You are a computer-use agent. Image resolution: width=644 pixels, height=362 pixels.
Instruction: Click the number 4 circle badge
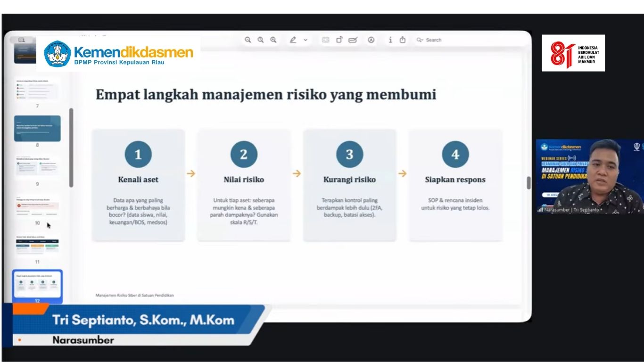455,154
